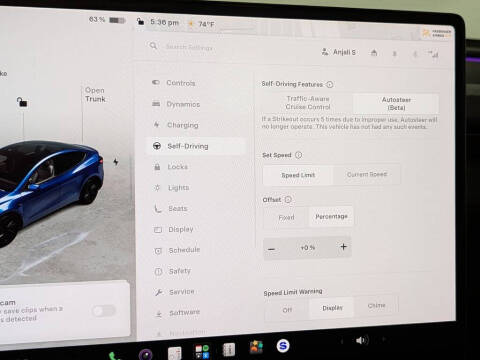
Task: Open the app launcher grid in dock
Action: pos(202,352)
